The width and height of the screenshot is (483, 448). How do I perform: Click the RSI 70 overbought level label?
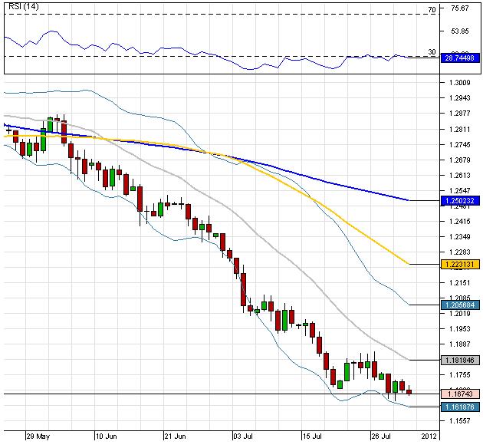click(432, 9)
